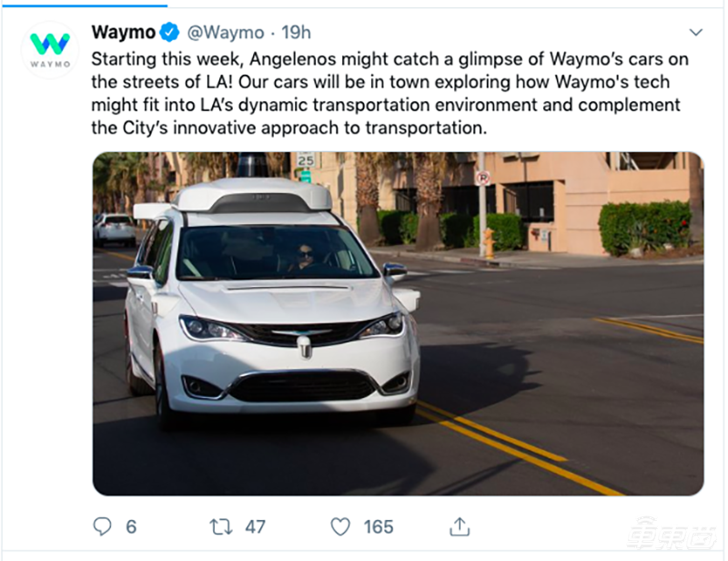The height and width of the screenshot is (561, 728).
Task: Click the 19h timestamp
Action: 296,33
